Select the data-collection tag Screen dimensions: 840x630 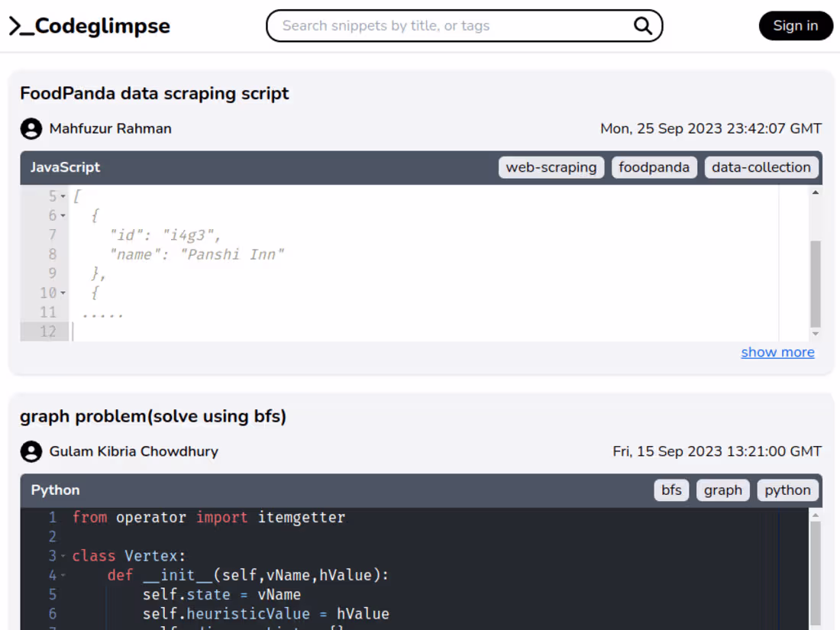coord(761,167)
